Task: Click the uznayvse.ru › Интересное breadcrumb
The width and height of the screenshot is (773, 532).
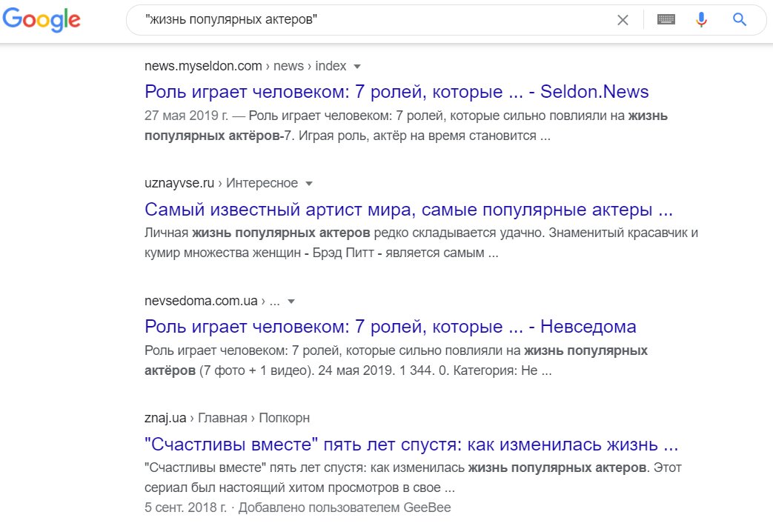Action: pos(221,184)
